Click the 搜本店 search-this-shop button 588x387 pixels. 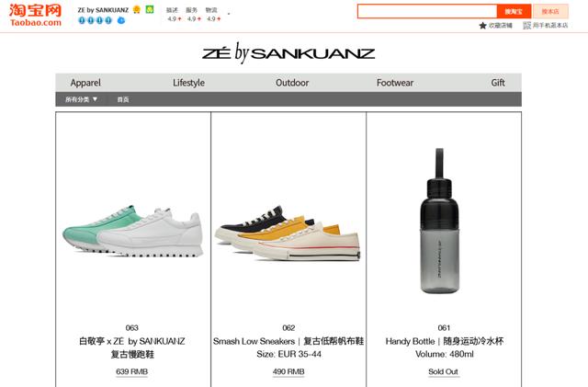550,11
